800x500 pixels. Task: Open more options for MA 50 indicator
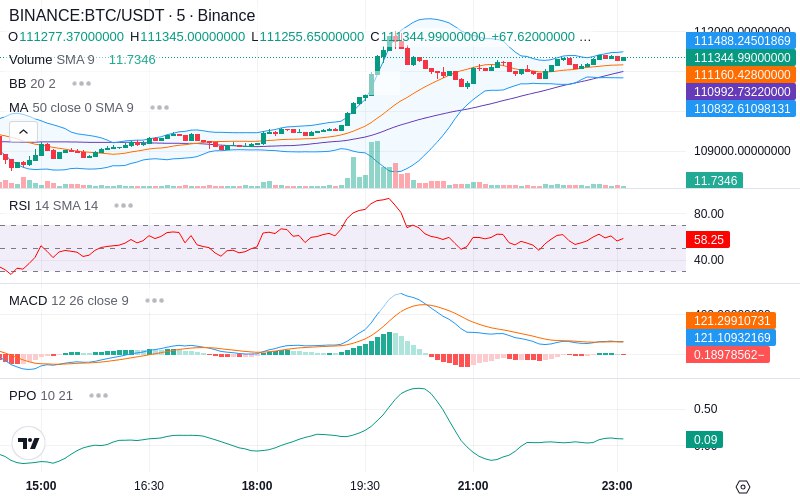point(160,108)
